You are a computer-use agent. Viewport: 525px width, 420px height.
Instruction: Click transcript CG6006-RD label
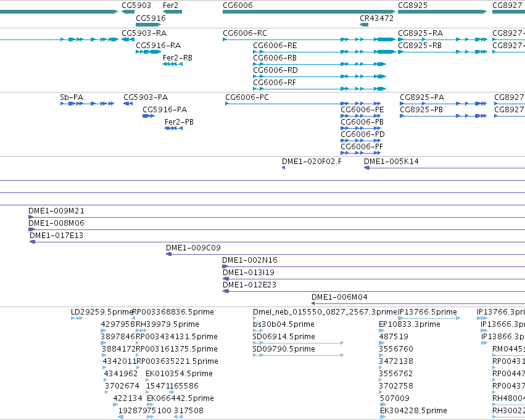tap(275, 70)
